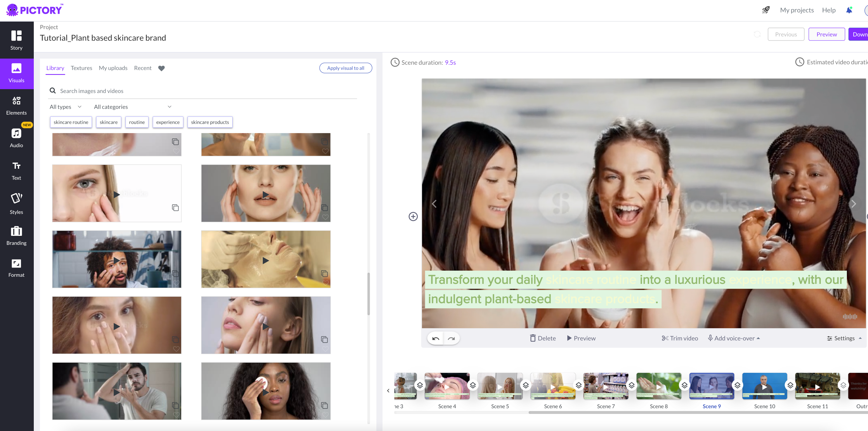The width and height of the screenshot is (868, 431).
Task: Open the Audio sidebar section
Action: (16, 138)
